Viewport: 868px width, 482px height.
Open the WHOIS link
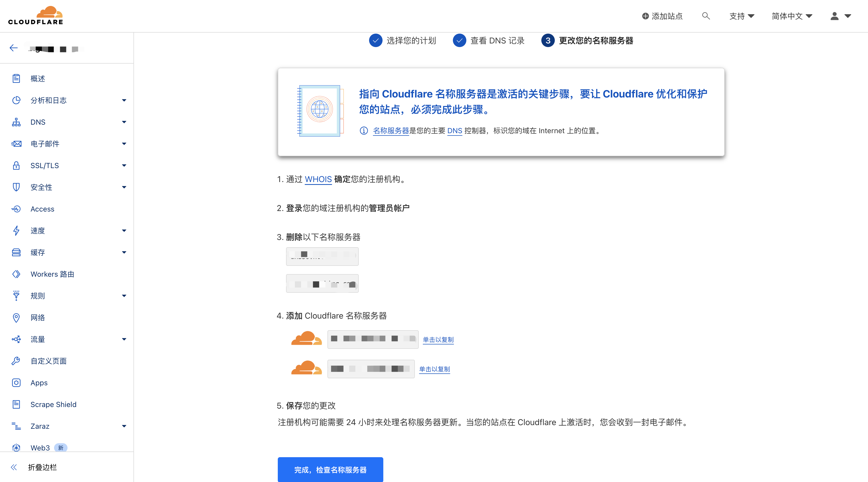coord(318,179)
